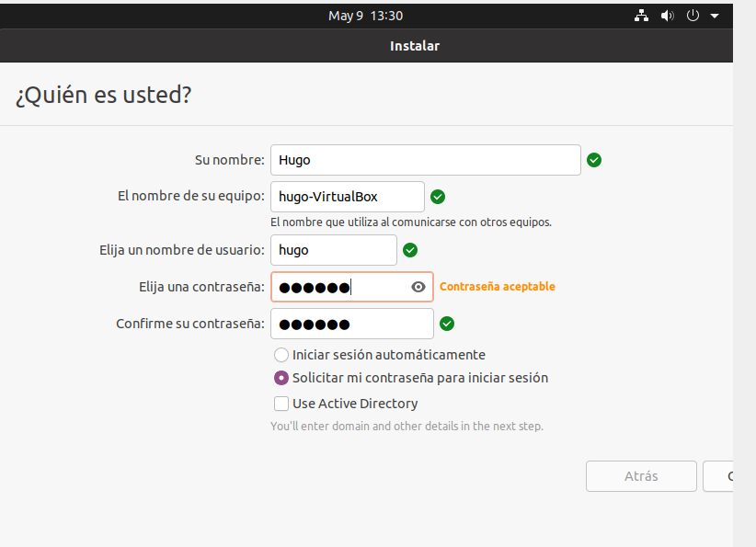The height and width of the screenshot is (547, 756).
Task: Click green checkmark beside username field
Action: [x=410, y=250]
